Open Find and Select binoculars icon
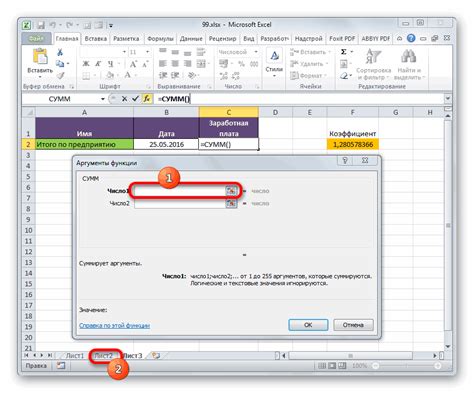 [x=408, y=56]
